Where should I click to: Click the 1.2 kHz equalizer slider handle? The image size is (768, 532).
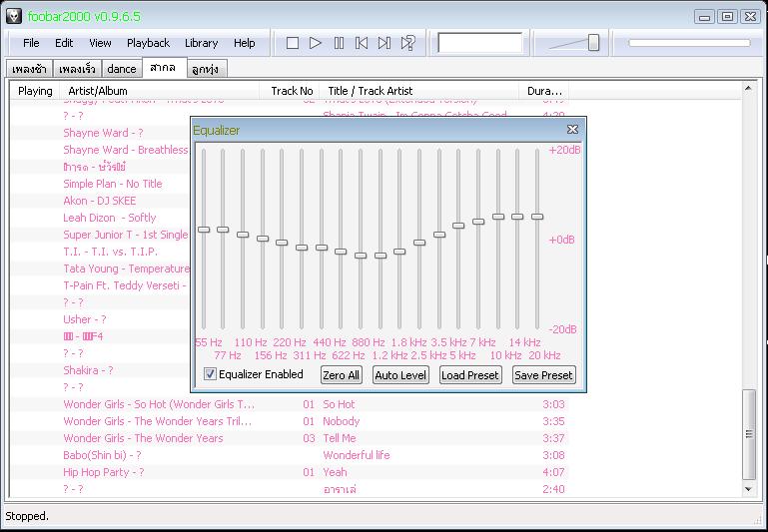[x=381, y=256]
